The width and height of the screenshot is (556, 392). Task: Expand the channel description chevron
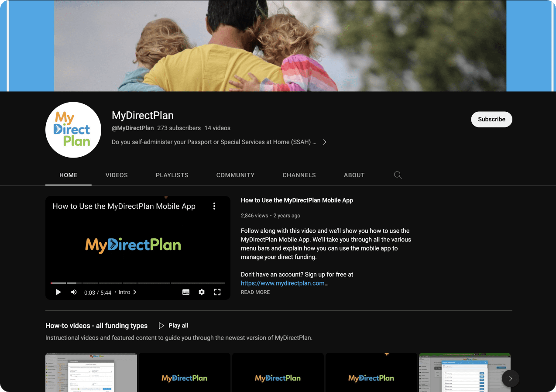click(x=325, y=142)
